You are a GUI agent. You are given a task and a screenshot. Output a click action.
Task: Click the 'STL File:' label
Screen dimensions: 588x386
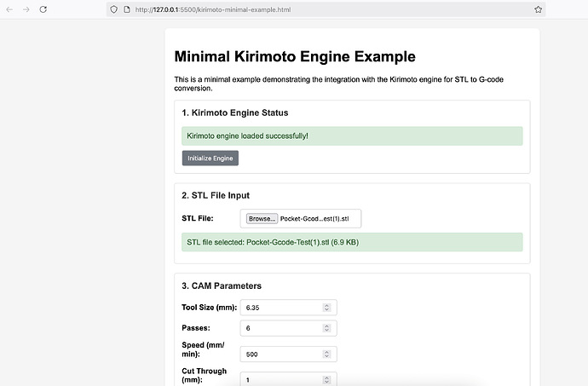[198, 218]
